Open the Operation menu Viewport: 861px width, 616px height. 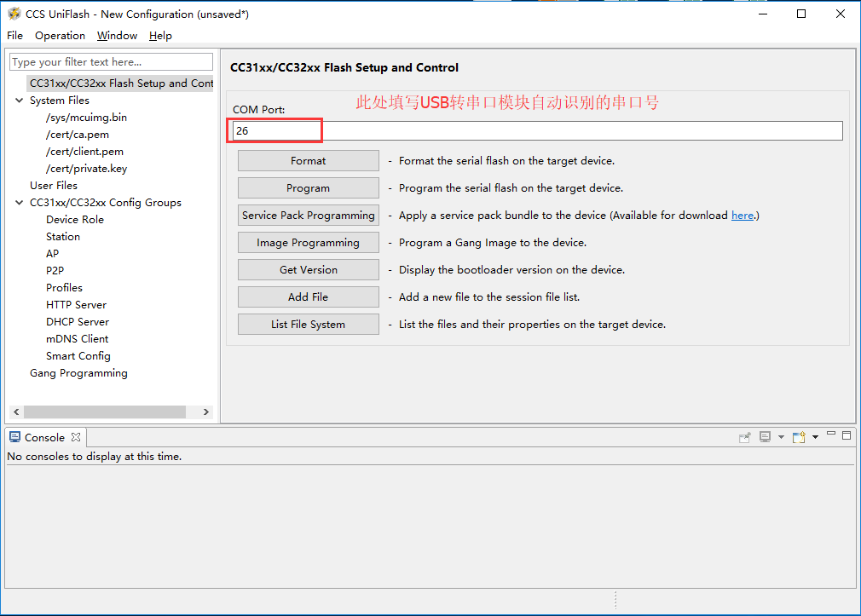click(60, 36)
